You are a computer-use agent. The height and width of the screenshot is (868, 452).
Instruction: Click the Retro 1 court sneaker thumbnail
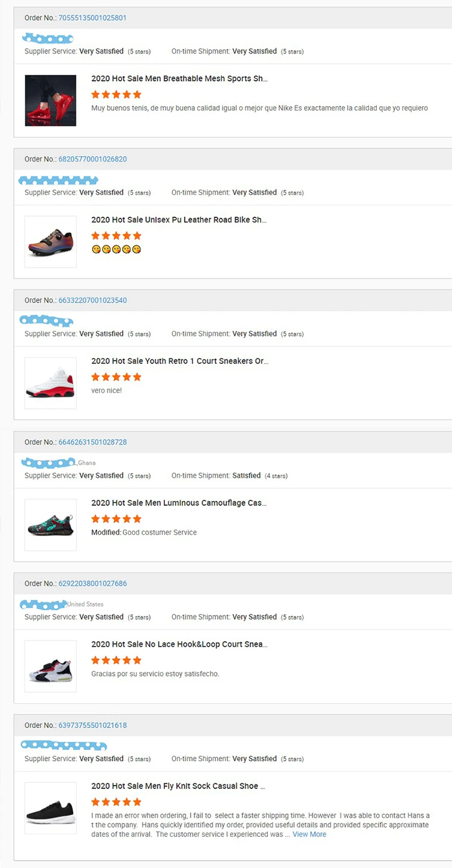pyautogui.click(x=50, y=383)
